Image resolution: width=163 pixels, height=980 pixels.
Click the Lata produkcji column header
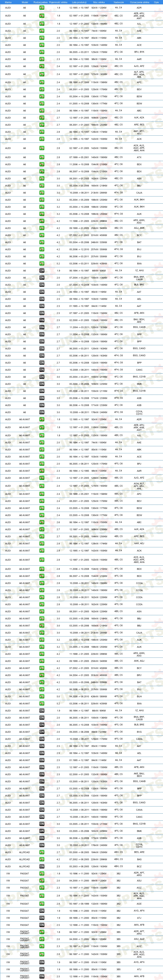click(x=79, y=2)
